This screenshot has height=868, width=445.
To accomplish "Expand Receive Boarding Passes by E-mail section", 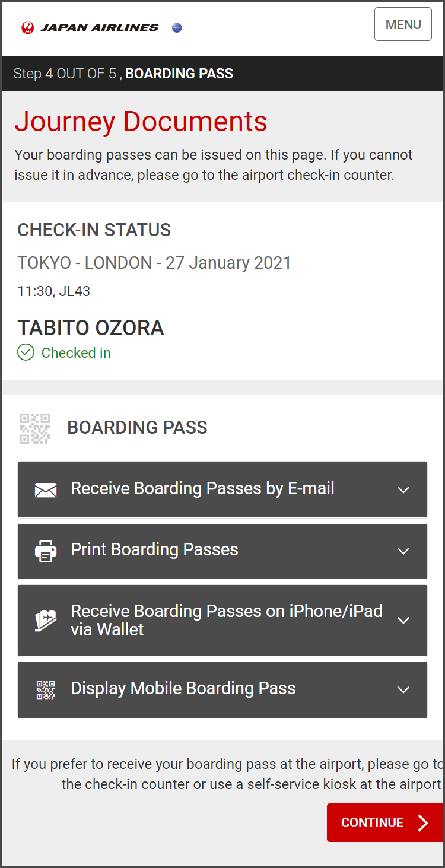I will [x=403, y=489].
